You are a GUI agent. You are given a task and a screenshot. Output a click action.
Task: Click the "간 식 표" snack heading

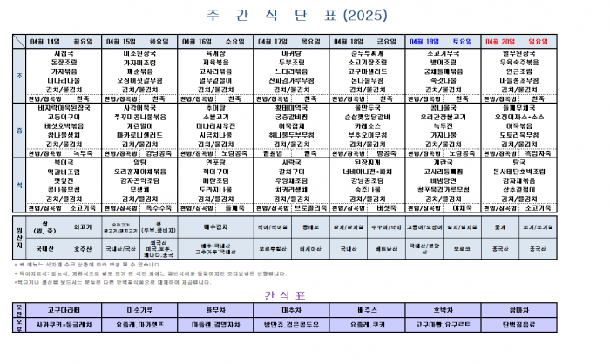(x=284, y=295)
